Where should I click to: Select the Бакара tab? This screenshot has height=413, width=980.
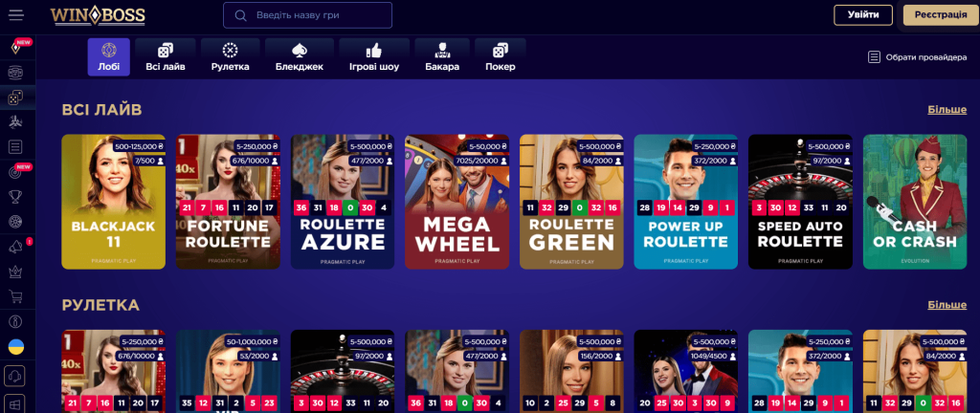pyautogui.click(x=442, y=57)
